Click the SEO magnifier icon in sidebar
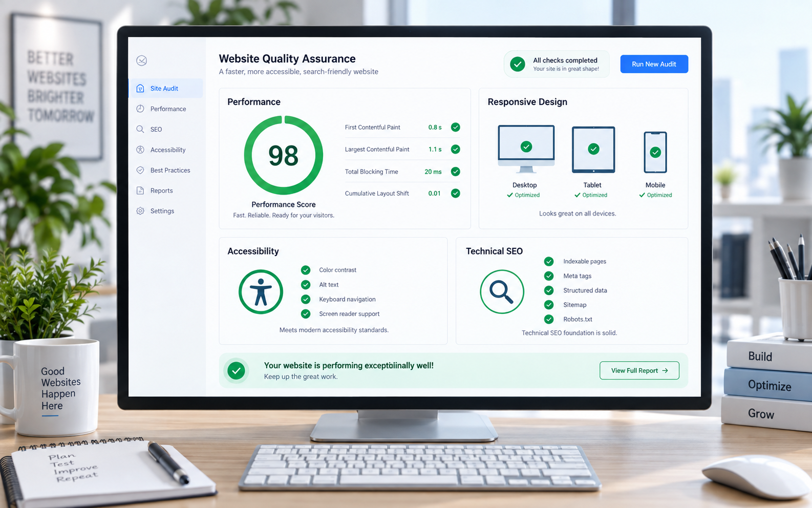Image resolution: width=812 pixels, height=508 pixels. click(x=140, y=129)
